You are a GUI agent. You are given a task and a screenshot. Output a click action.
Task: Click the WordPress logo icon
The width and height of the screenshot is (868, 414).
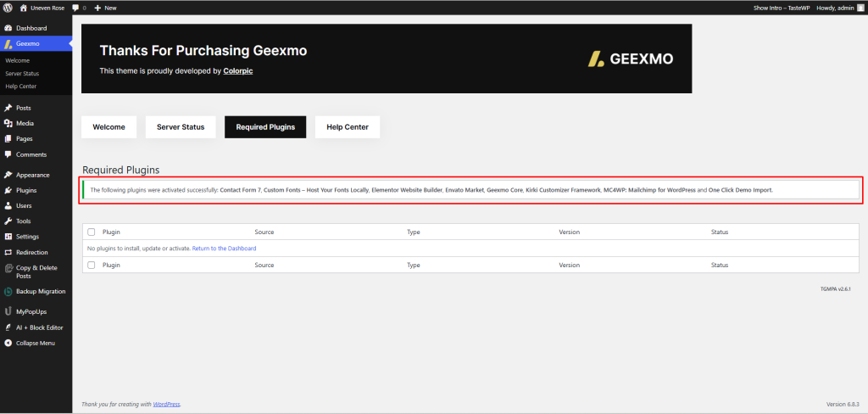(x=8, y=8)
